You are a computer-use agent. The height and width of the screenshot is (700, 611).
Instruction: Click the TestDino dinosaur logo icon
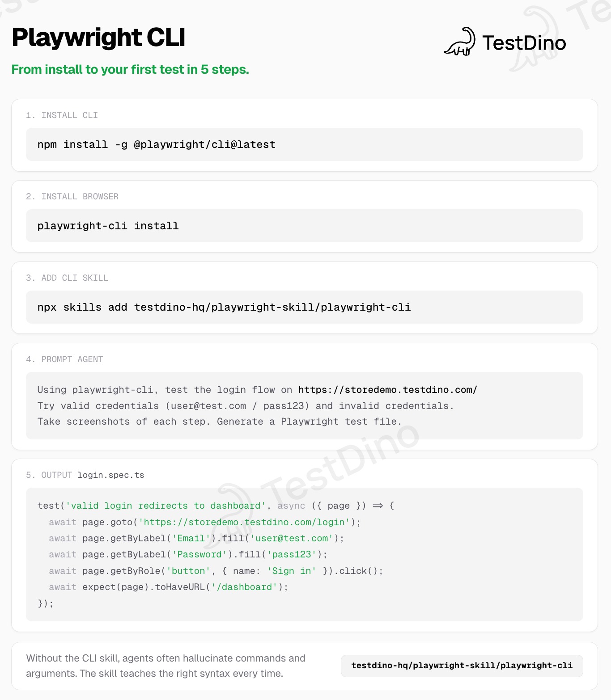click(460, 42)
